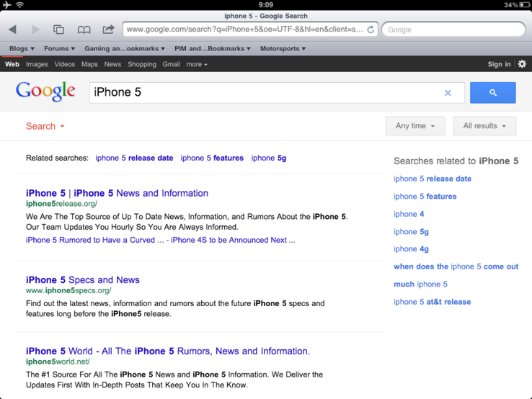
Task: Click much iphone 5 suggestion
Action: 421,284
